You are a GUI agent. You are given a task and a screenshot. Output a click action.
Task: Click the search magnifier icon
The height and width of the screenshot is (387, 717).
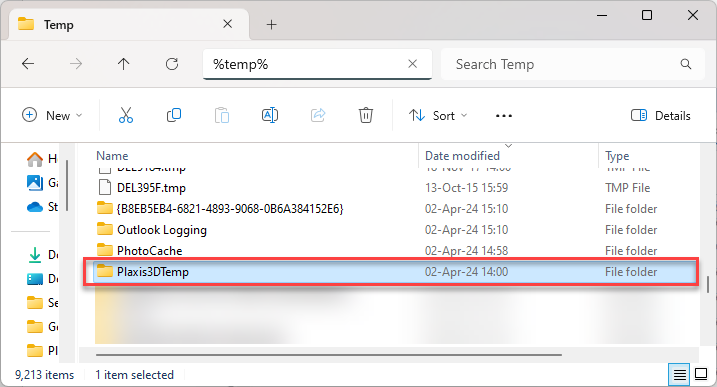click(x=685, y=64)
